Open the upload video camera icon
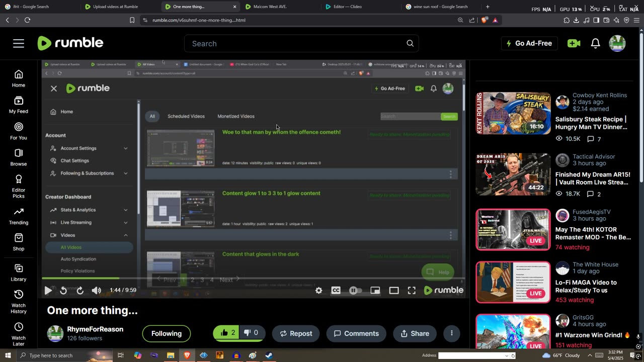Viewport: 644px width, 362px height. [x=574, y=43]
